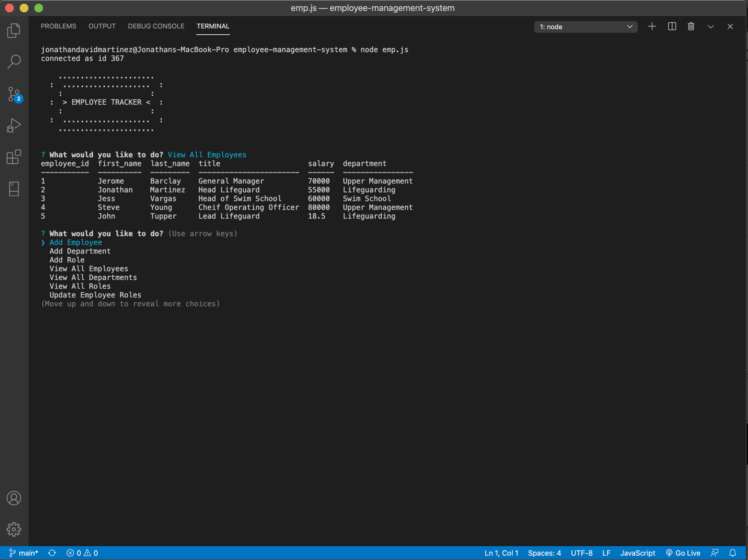Kill terminal with the trash icon
748x560 pixels.
691,27
